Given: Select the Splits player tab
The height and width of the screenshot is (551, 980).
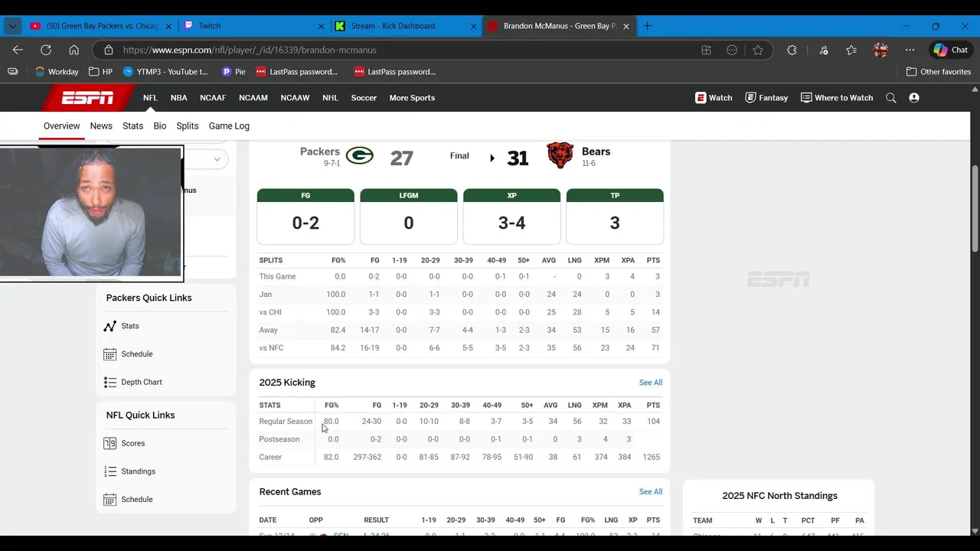Looking at the screenshot, I should pyautogui.click(x=188, y=126).
